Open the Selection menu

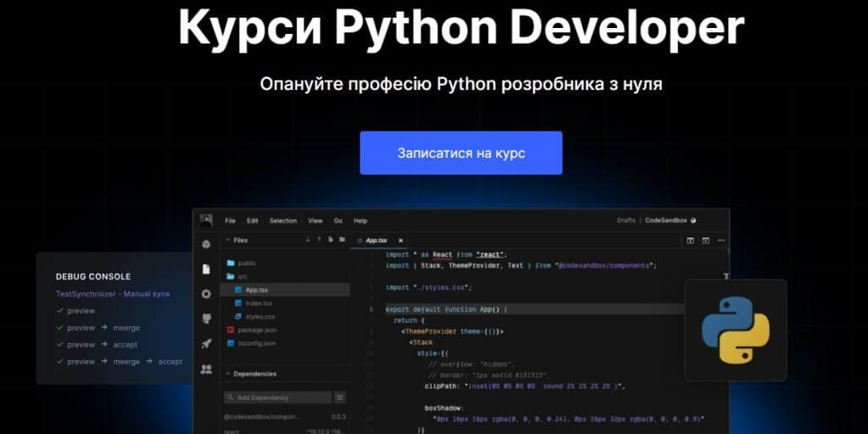tap(283, 221)
